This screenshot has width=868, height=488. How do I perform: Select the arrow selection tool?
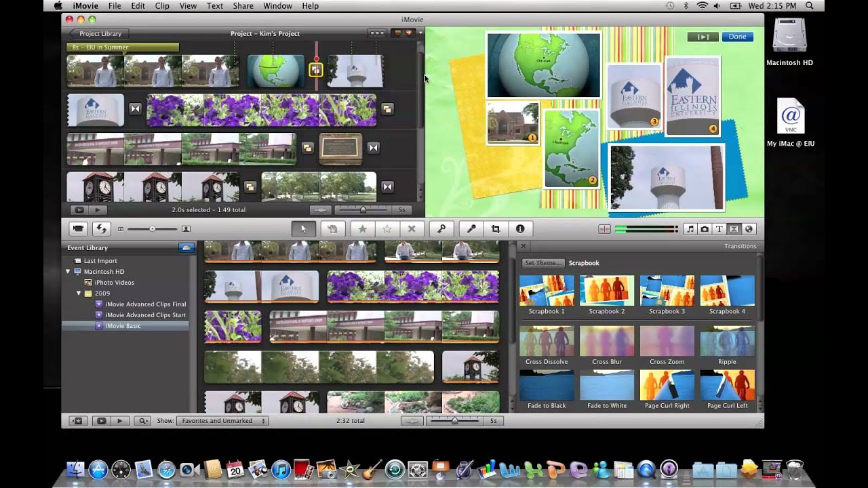pos(303,229)
